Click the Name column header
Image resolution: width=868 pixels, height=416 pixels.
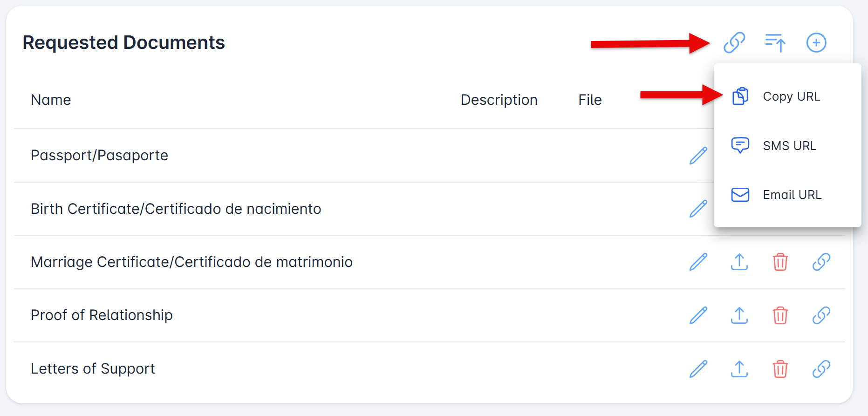[51, 100]
